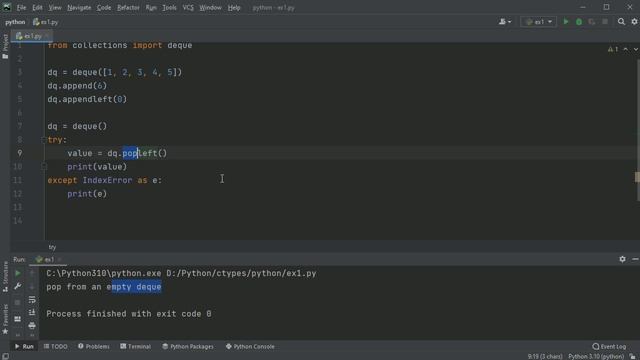Viewport: 640px width, 360px height.
Task: Click fold end marker at line 10
Action: tap(44, 167)
